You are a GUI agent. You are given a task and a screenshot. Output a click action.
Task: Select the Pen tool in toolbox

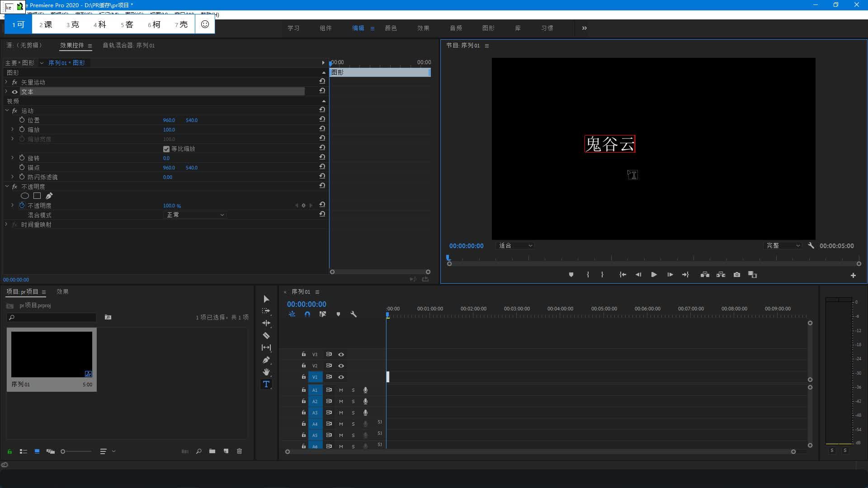click(266, 360)
